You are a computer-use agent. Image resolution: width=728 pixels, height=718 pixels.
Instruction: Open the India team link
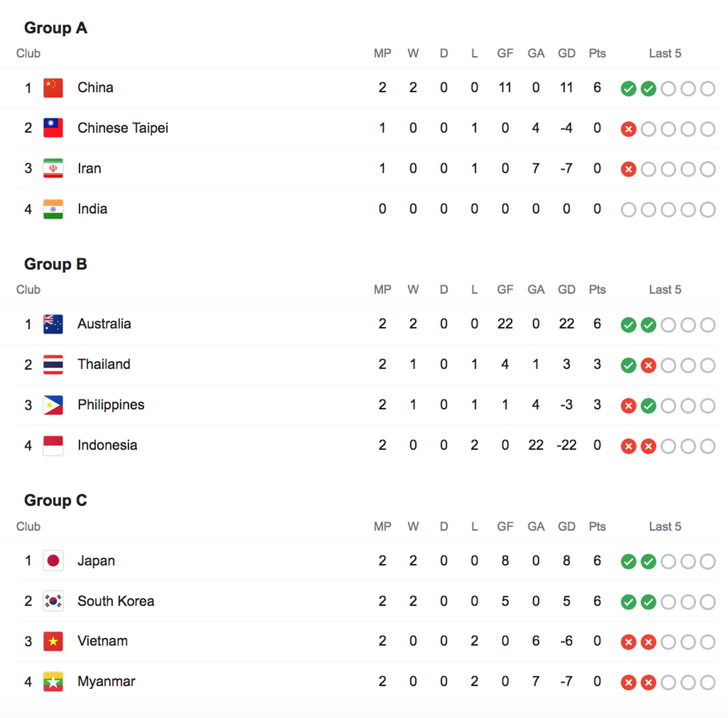93,209
